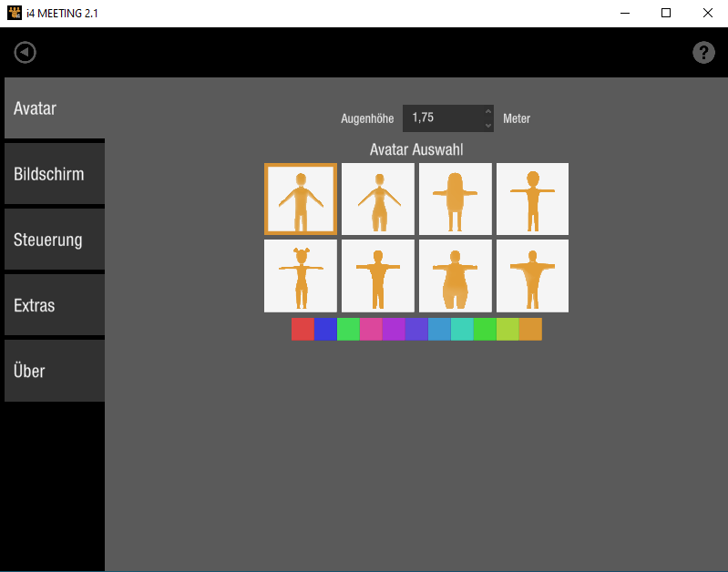Decrease Augenhöhe with the down arrow

tap(487, 125)
